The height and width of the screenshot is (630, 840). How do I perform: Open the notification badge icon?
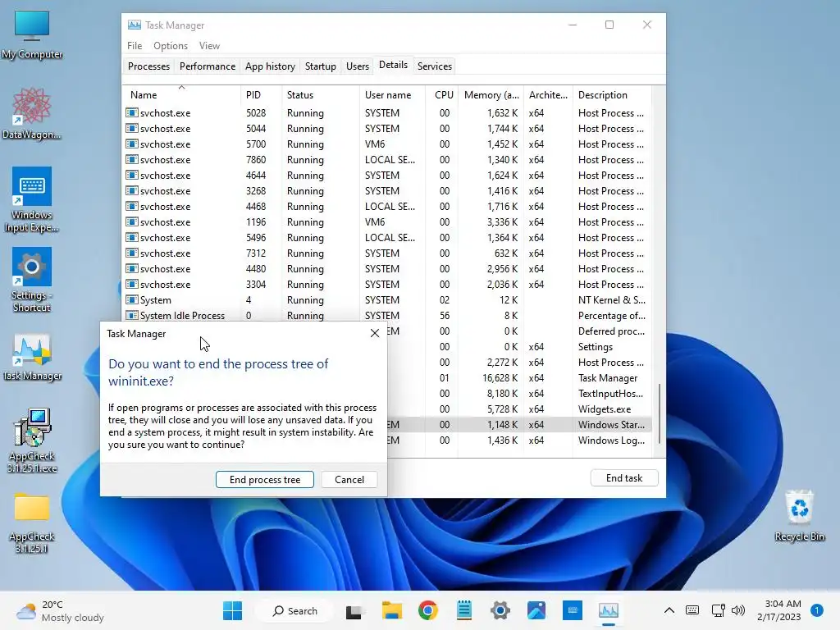click(816, 610)
